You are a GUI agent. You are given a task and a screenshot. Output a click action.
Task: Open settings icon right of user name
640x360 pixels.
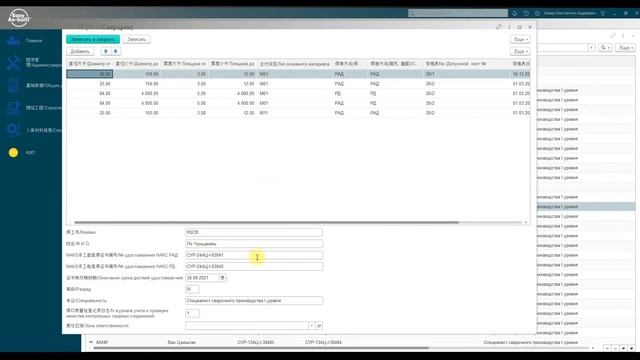603,13
